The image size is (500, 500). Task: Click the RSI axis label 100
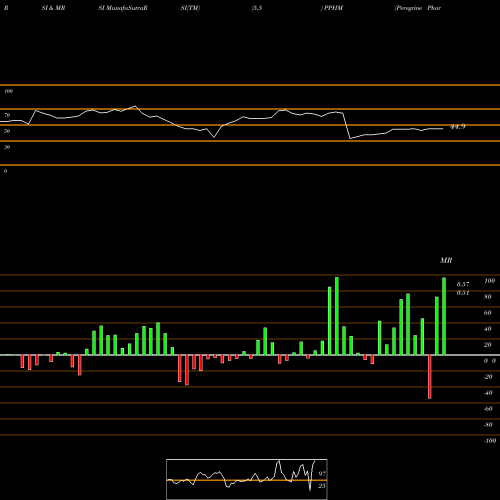coord(9,91)
